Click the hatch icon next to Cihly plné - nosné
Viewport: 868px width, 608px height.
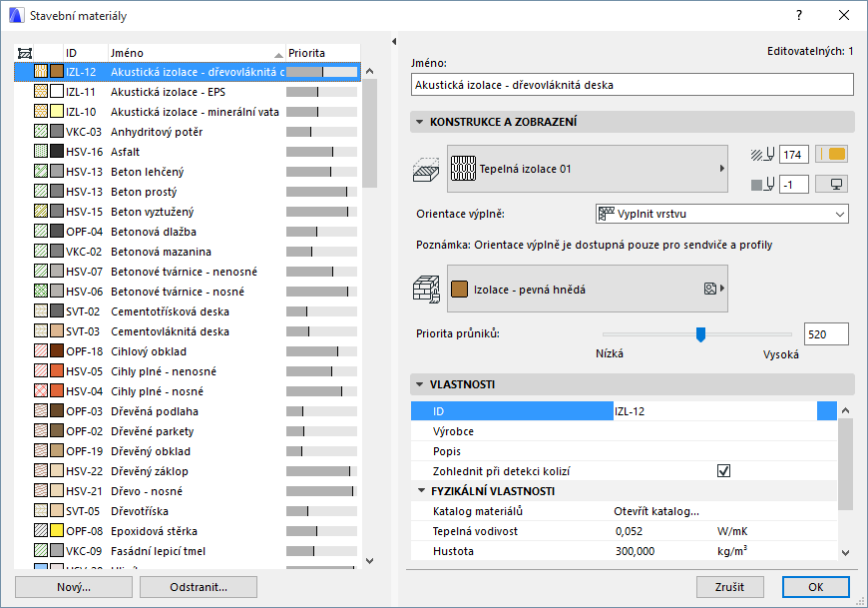coord(41,391)
